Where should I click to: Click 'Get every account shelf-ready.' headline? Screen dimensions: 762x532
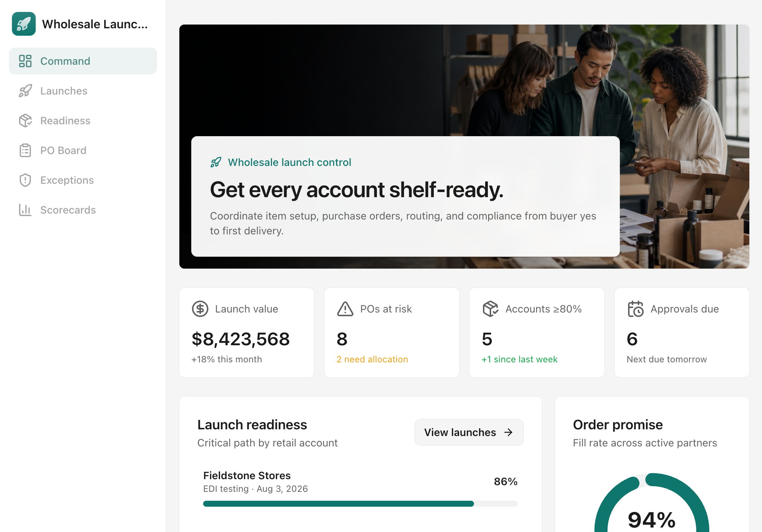[x=356, y=190]
